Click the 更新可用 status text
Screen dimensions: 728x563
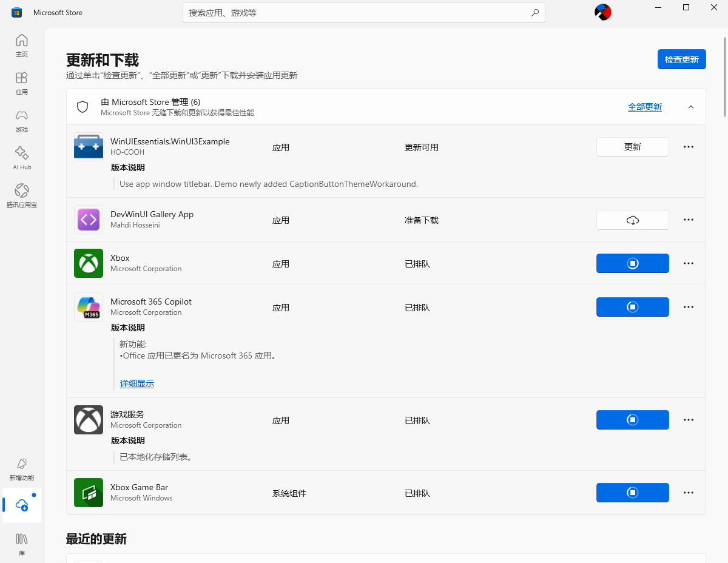[x=422, y=147]
